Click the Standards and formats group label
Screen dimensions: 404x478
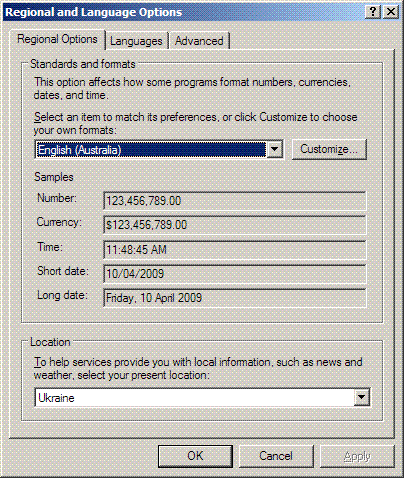83,64
